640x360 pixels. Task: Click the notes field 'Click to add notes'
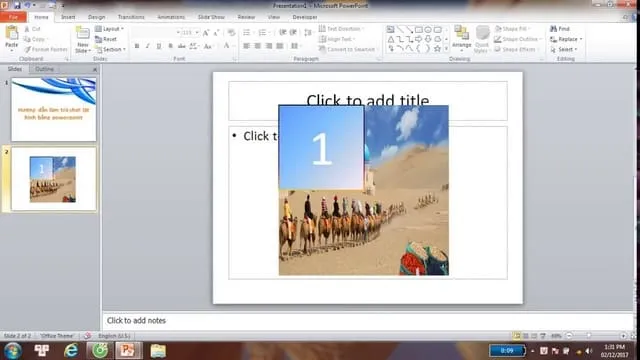point(369,321)
